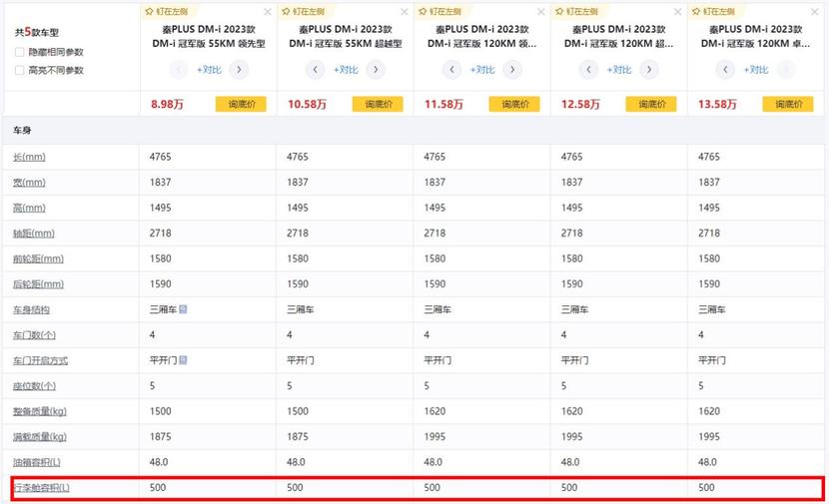Open the 满载质量(kg) parameter link
The width and height of the screenshot is (829, 504).
[40, 437]
